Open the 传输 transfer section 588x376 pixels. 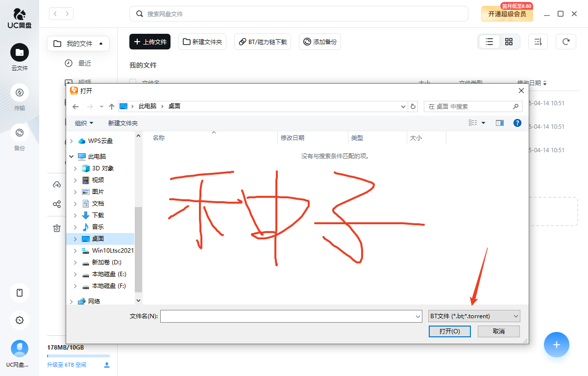pyautogui.click(x=20, y=97)
